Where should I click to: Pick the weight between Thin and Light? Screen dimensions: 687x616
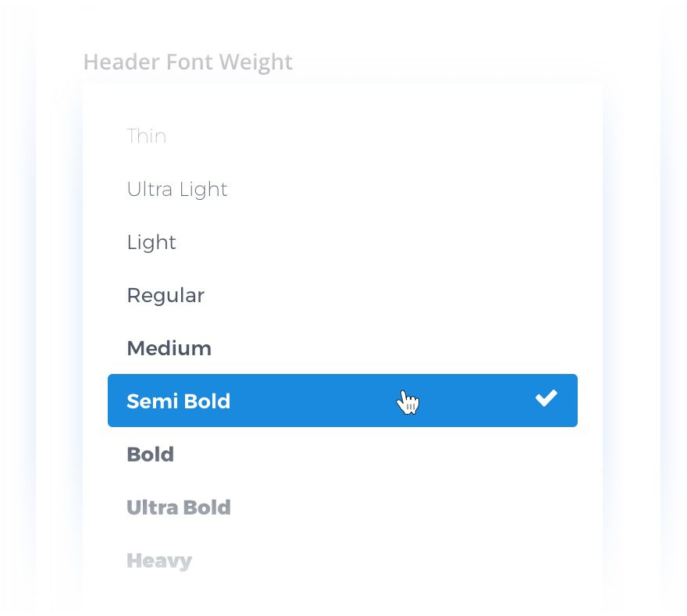[x=177, y=190]
